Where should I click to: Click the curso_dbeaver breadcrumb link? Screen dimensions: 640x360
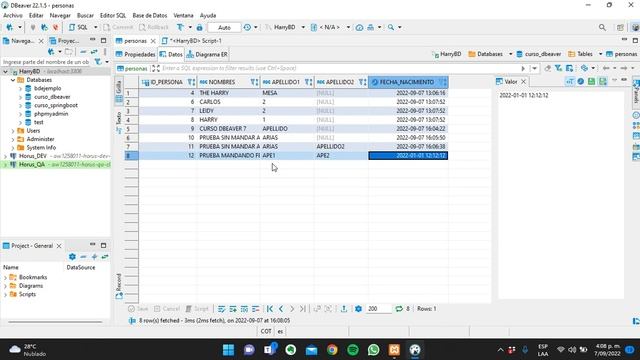pos(539,54)
